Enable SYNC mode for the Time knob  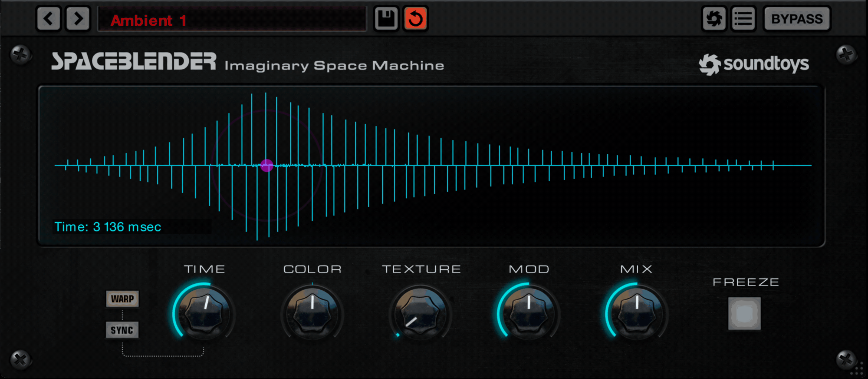coord(122,330)
